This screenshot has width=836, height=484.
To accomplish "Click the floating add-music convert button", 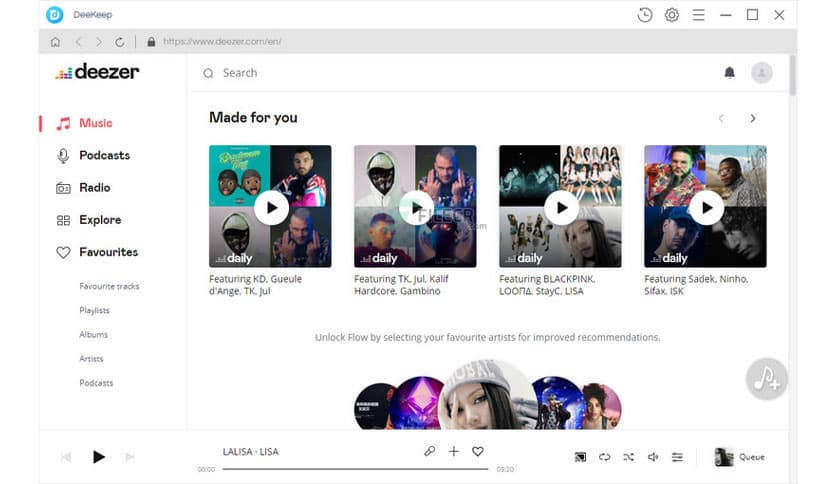I will pyautogui.click(x=767, y=379).
